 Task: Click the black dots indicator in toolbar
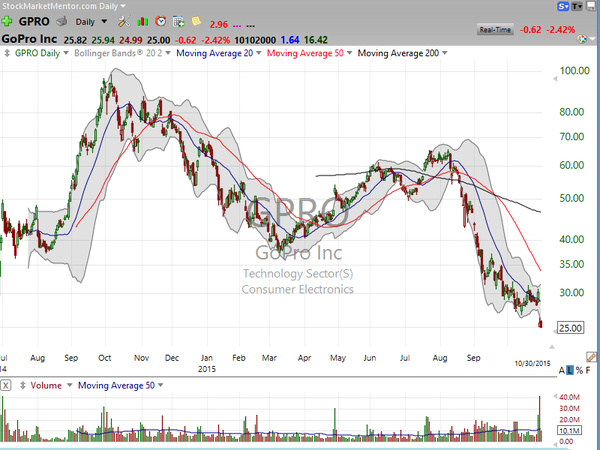[250, 26]
